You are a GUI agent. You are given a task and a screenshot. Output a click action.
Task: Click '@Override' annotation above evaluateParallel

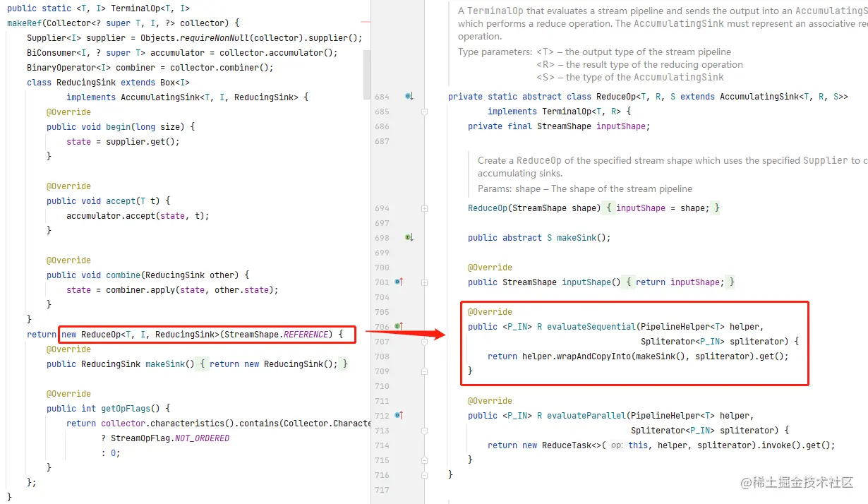click(490, 401)
